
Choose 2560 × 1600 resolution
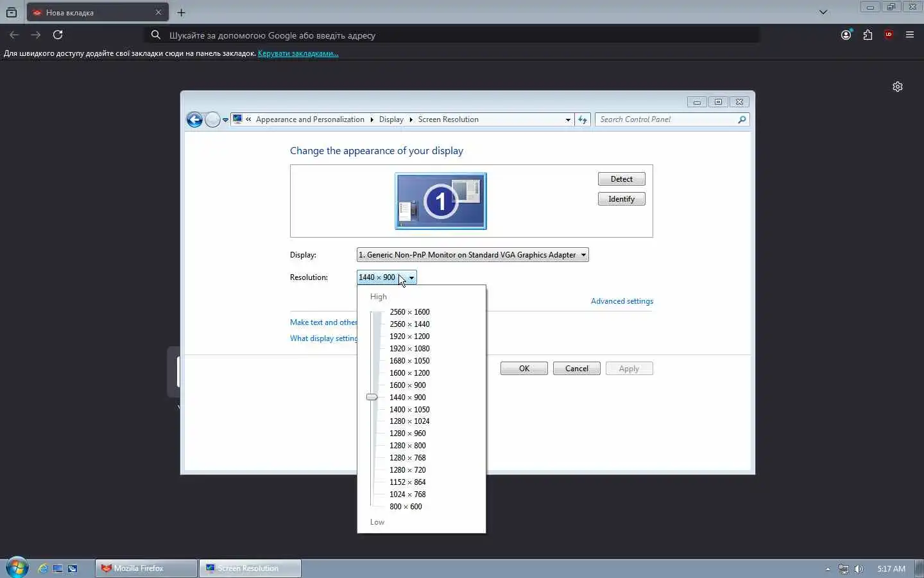pyautogui.click(x=409, y=312)
